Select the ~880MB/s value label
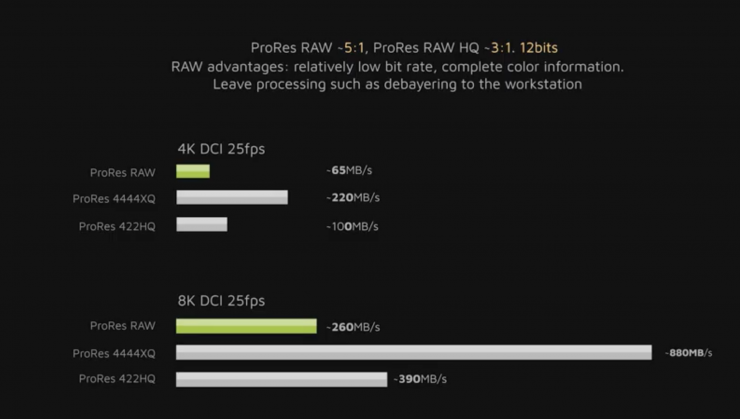Image resolution: width=740 pixels, height=419 pixels. click(692, 352)
